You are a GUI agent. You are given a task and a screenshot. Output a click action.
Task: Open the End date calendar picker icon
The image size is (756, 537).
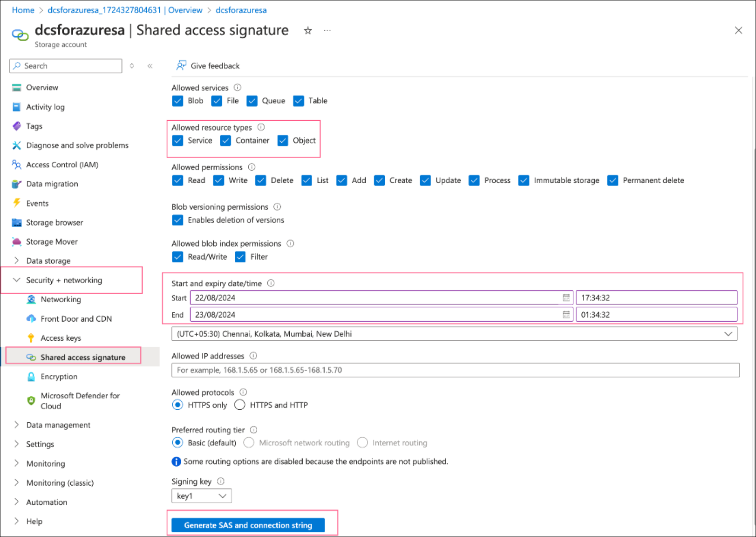point(566,315)
